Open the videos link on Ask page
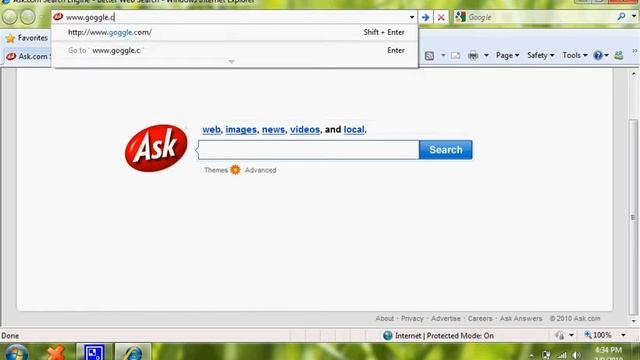Screen dimensions: 640x360 click(x=305, y=130)
